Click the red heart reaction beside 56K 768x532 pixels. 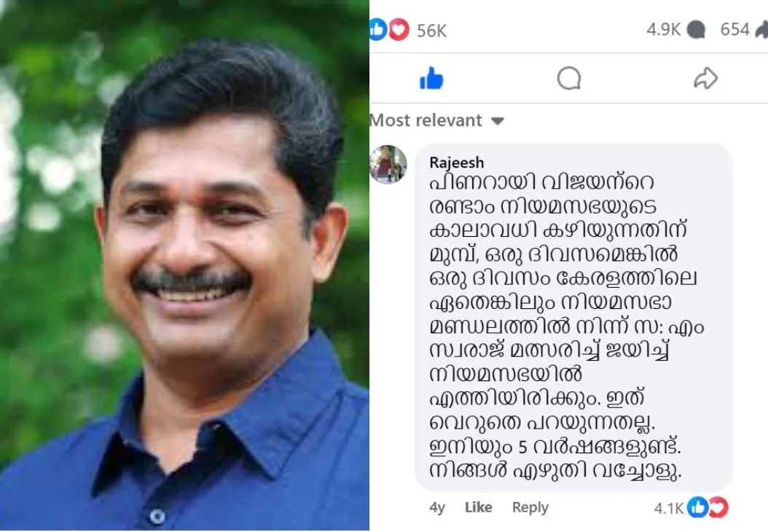point(399,29)
